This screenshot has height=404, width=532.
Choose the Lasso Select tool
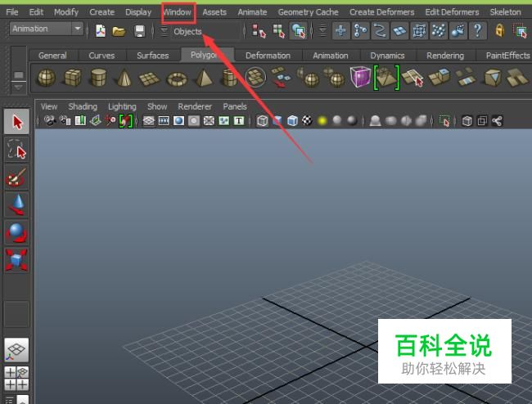[x=16, y=149]
